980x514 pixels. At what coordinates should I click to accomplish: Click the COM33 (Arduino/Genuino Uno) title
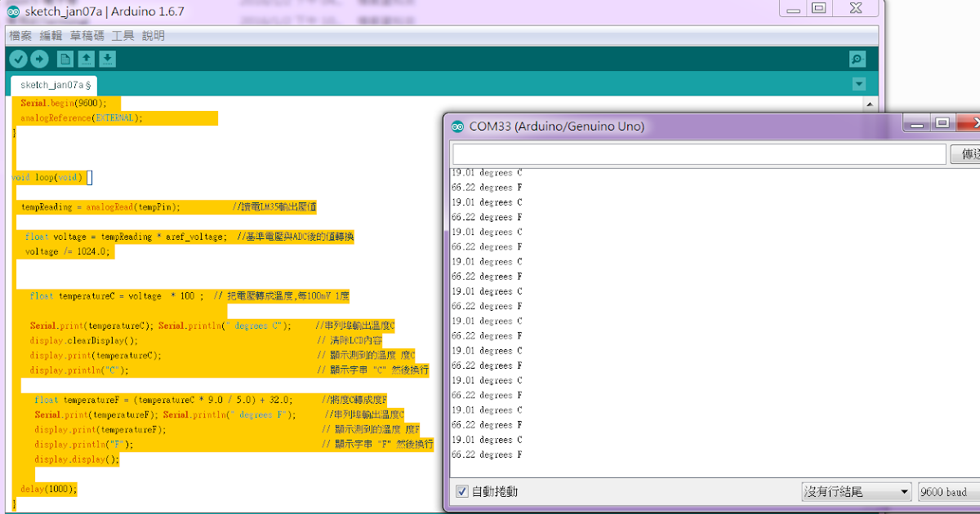[557, 126]
